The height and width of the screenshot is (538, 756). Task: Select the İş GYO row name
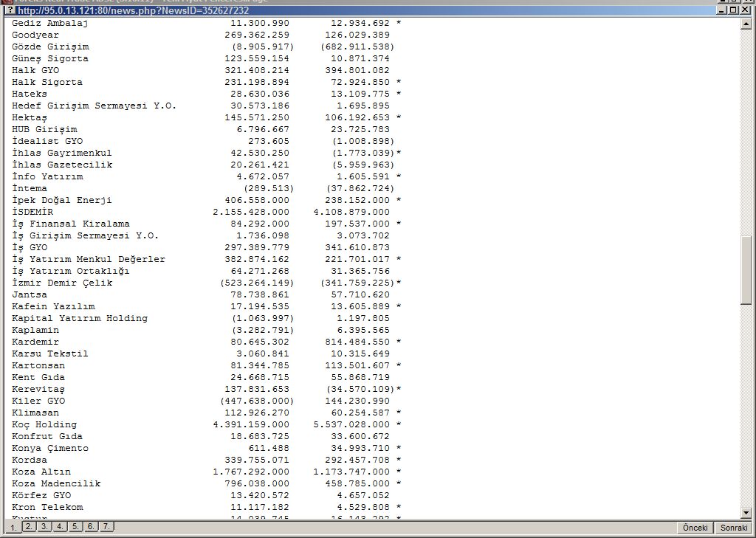[x=30, y=248]
